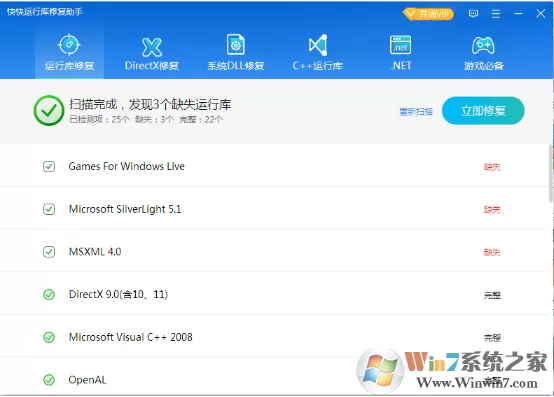Viewport: 554px width, 397px height.
Task: Click the 缺失 status for MSXML 4.0
Action: click(492, 252)
